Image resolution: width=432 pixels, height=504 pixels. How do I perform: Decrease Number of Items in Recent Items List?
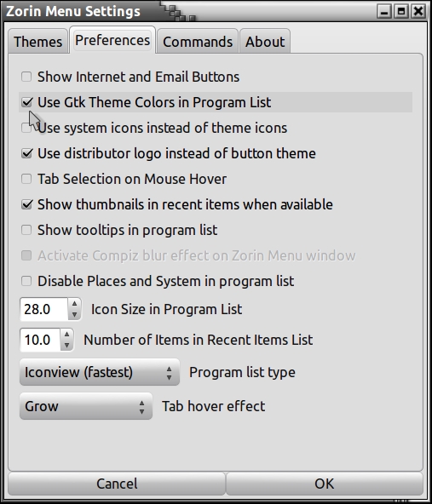tap(66, 346)
